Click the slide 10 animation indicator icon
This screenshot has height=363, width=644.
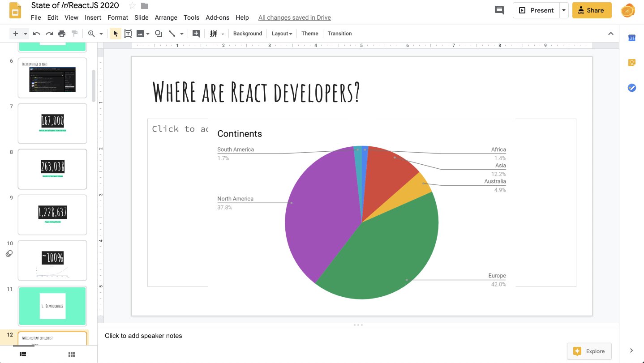[9, 254]
